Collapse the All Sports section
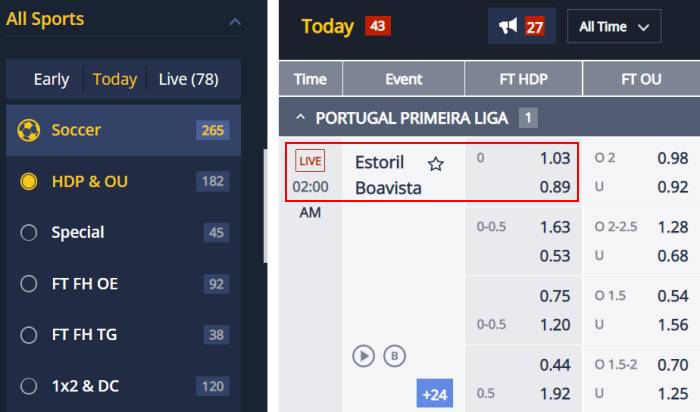This screenshot has height=412, width=700. click(x=235, y=21)
